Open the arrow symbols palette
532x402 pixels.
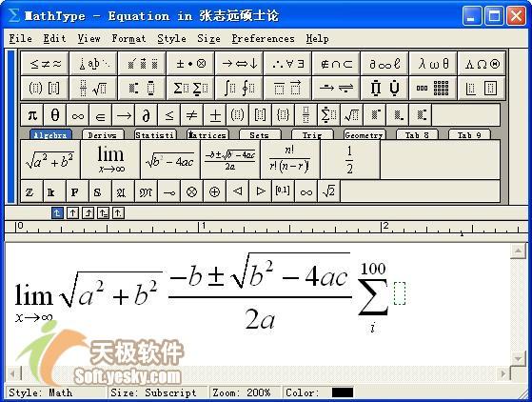point(239,64)
